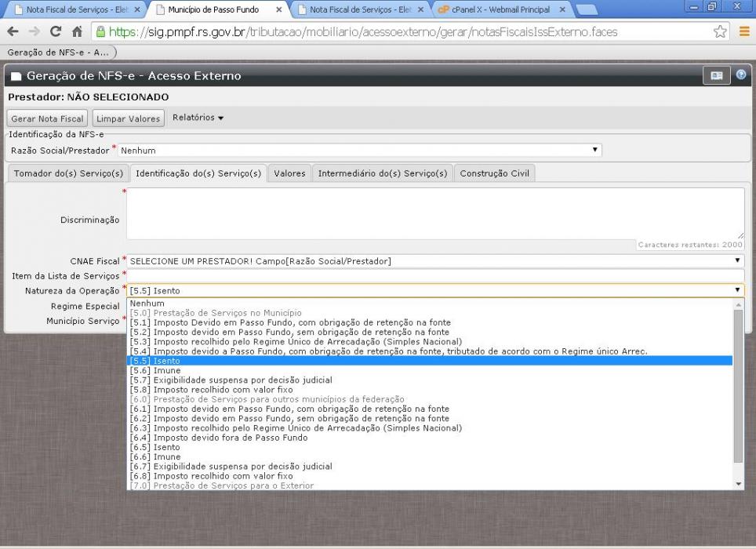Expand the Relatórios dropdown menu
This screenshot has width=756, height=549.
pyautogui.click(x=198, y=118)
